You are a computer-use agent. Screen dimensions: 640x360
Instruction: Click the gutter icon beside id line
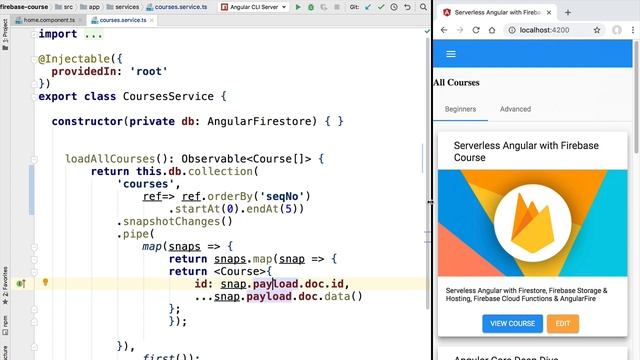21,283
